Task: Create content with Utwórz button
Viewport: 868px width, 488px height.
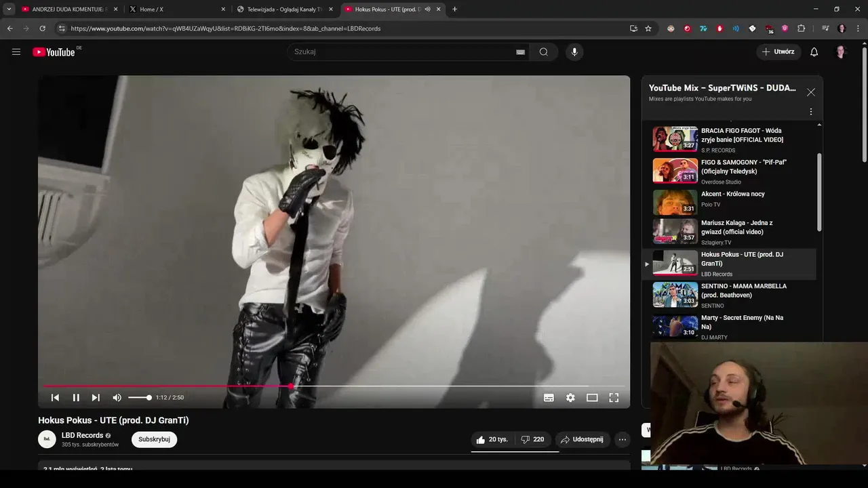Action: [x=778, y=52]
